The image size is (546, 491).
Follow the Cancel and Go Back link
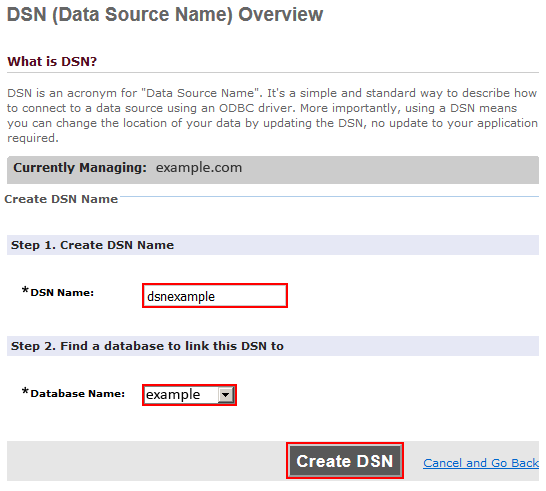click(481, 463)
